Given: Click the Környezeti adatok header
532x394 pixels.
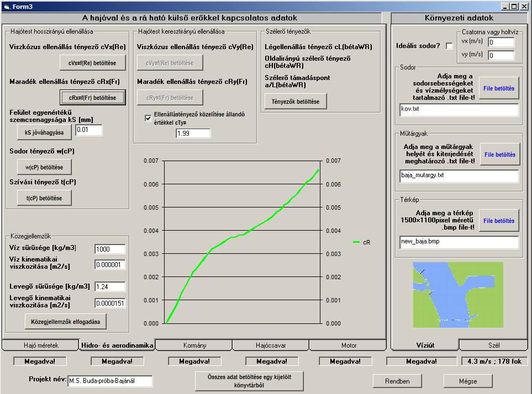Looking at the screenshot, I should tap(459, 18).
